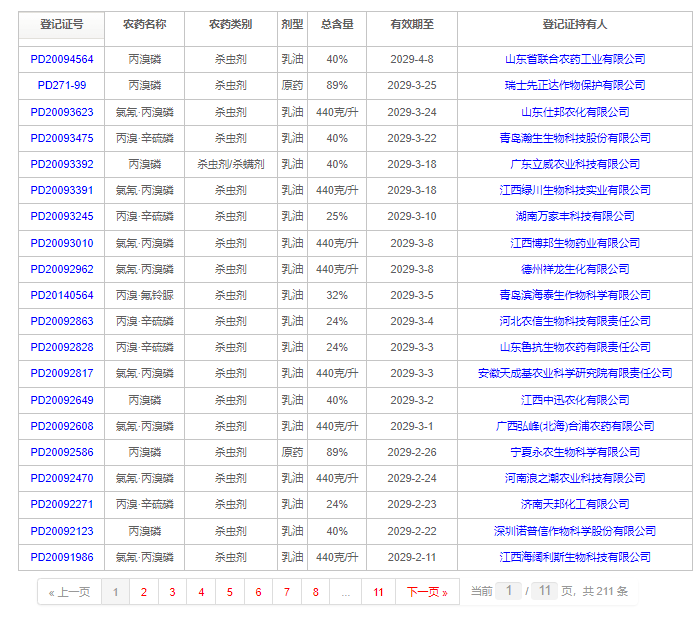Jump to page 3
The height and width of the screenshot is (620, 694).
point(173,592)
